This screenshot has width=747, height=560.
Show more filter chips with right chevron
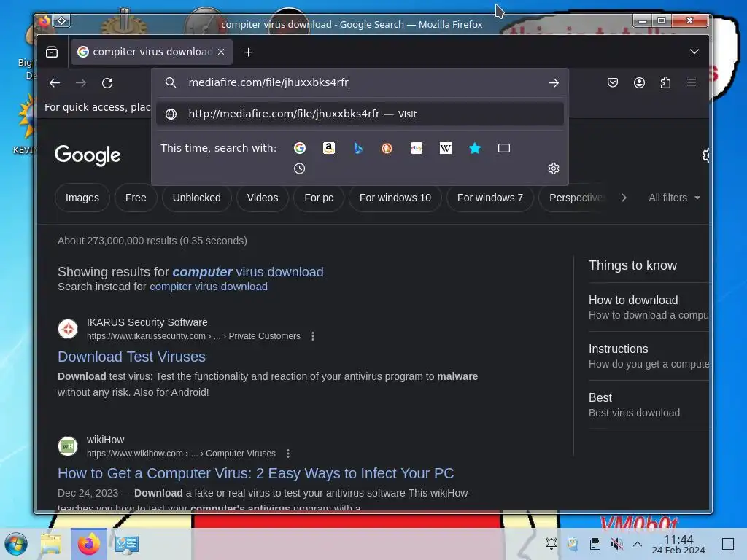point(624,198)
